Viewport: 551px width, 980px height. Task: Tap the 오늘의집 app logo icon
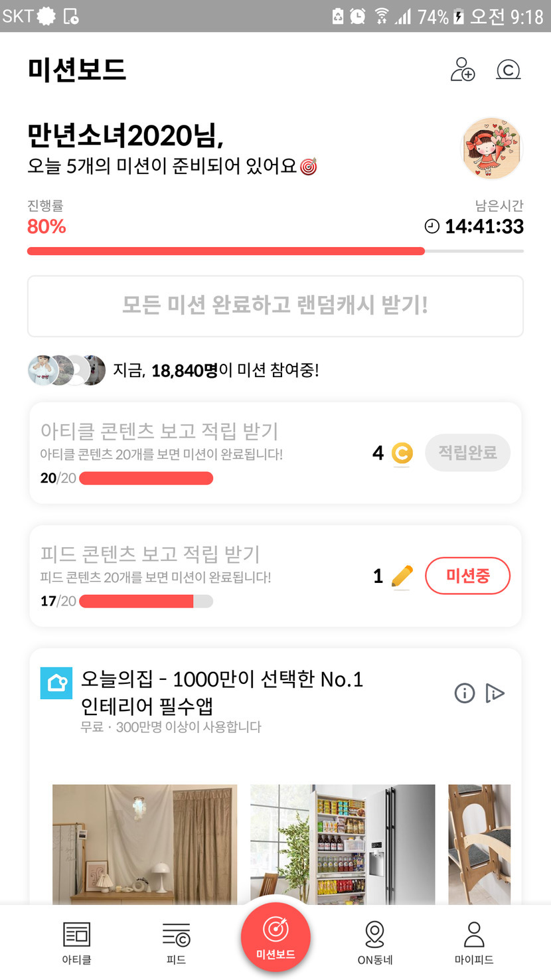coord(56,683)
